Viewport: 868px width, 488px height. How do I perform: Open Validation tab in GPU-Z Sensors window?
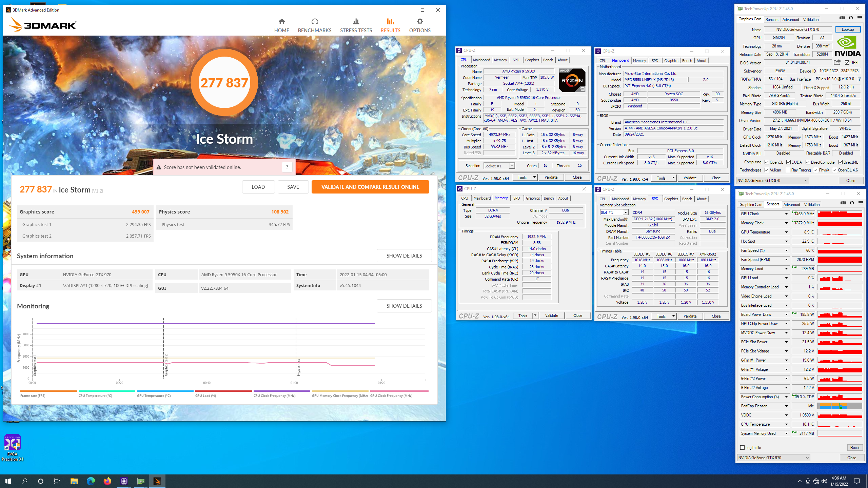click(x=812, y=205)
